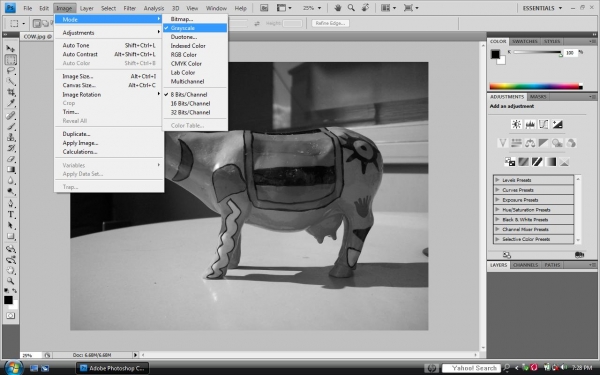The height and width of the screenshot is (375, 600).
Task: Click the foreground swatch in Color panel
Action: [x=495, y=54]
